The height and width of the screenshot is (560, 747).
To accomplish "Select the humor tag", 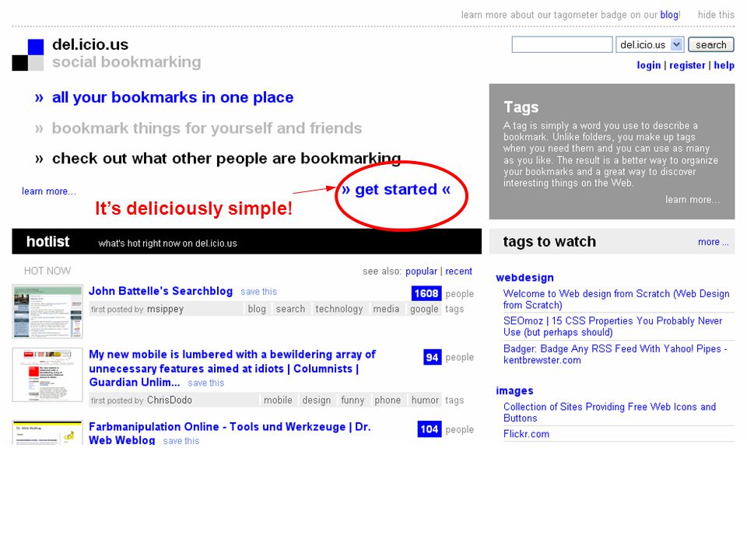I will point(425,401).
